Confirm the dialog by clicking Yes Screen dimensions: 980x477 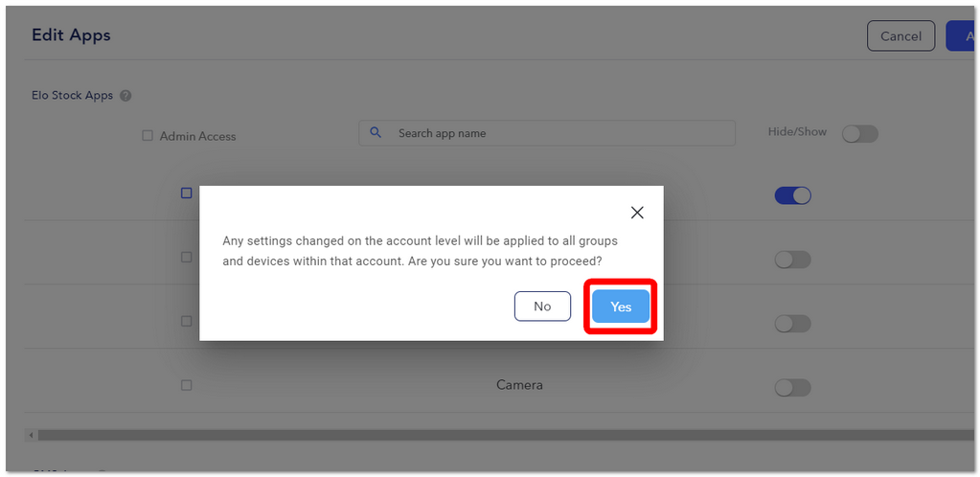pyautogui.click(x=621, y=307)
